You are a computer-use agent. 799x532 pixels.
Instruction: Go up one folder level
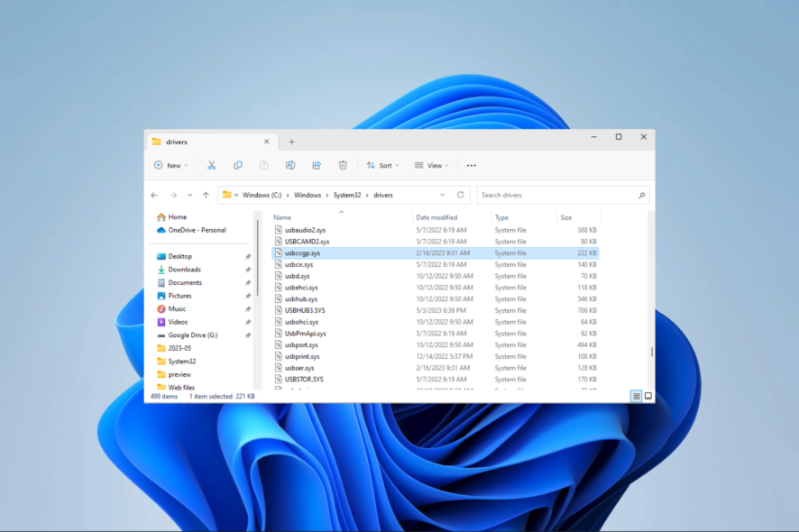pyautogui.click(x=206, y=195)
